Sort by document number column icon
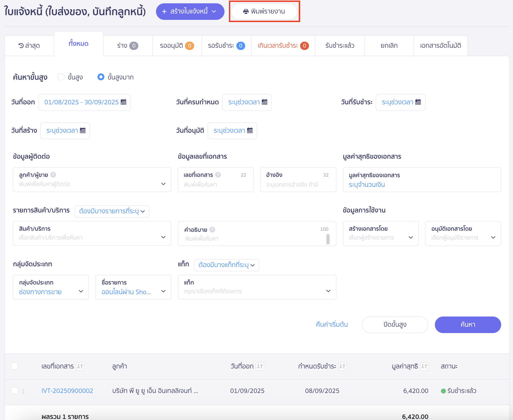The width and height of the screenshot is (513, 420). pyautogui.click(x=80, y=366)
